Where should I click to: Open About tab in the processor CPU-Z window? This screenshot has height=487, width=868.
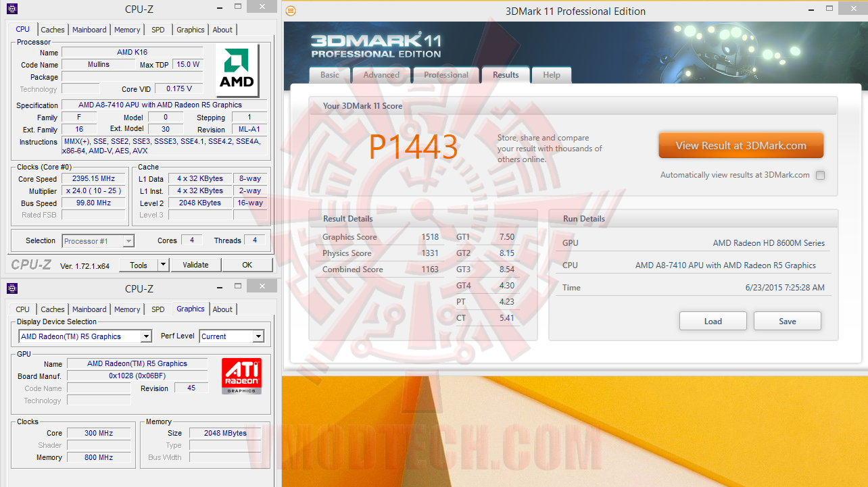tap(222, 30)
